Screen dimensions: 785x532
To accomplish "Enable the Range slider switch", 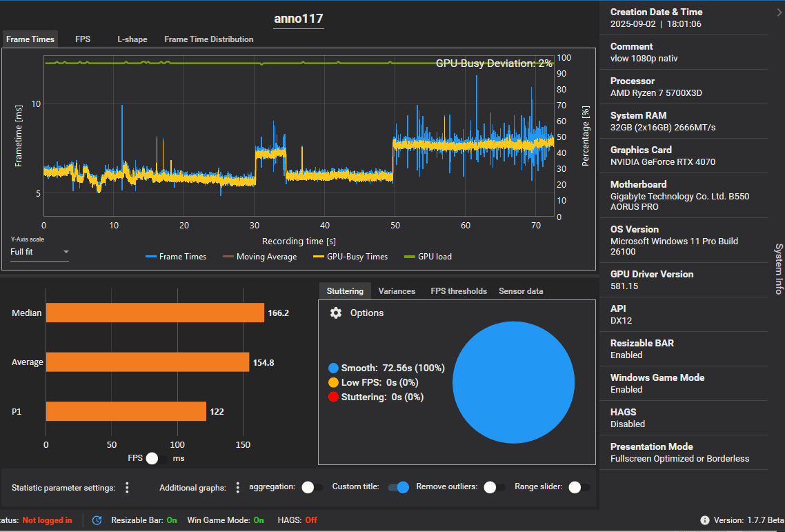I will pyautogui.click(x=579, y=487).
